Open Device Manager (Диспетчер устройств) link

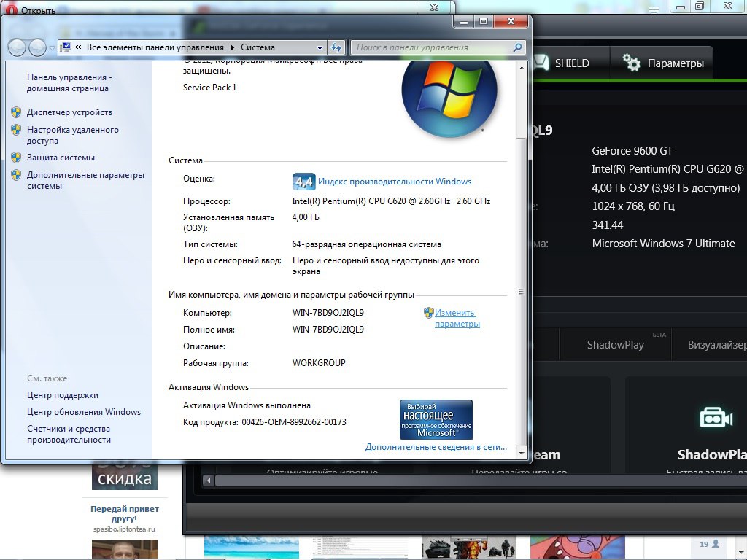[69, 112]
